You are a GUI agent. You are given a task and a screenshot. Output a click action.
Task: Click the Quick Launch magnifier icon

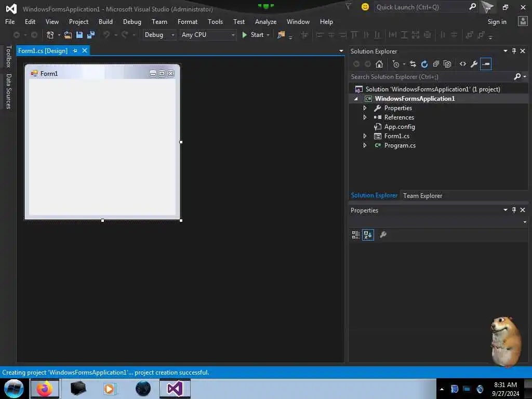472,6
